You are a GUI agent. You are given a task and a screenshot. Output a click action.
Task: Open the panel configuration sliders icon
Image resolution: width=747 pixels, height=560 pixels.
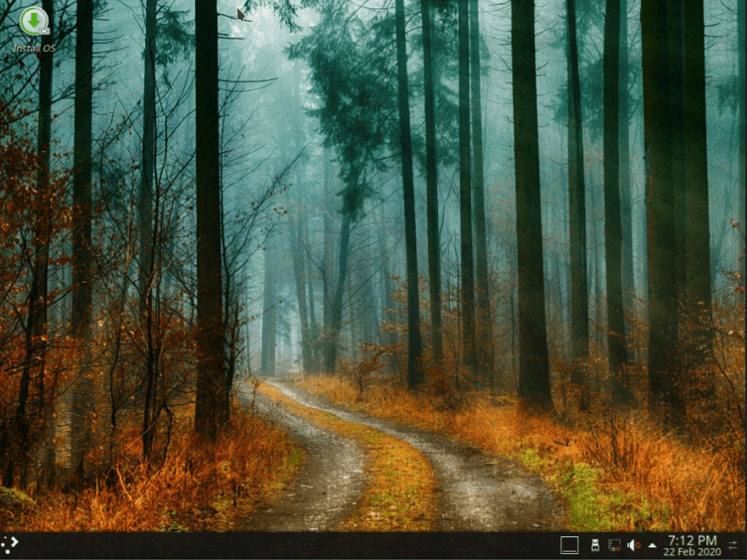point(733,546)
